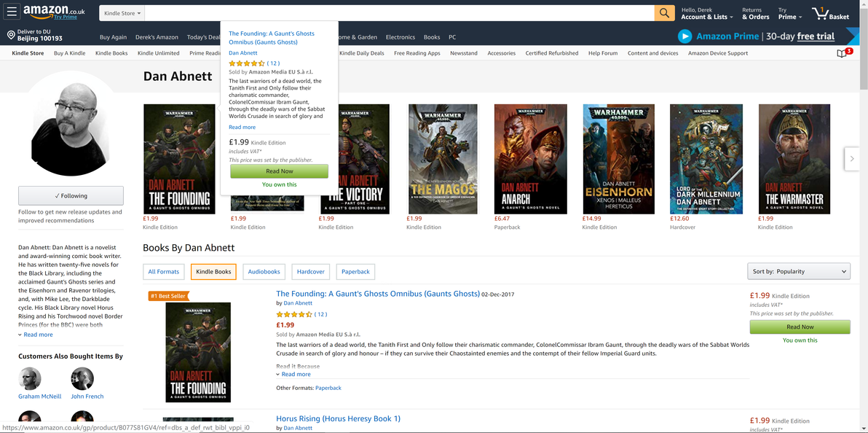The image size is (868, 433).
Task: Click the star rating in the popup
Action: pyautogui.click(x=247, y=63)
